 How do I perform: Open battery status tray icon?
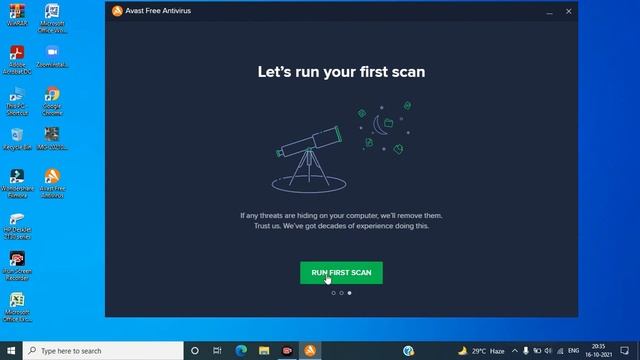pyautogui.click(x=537, y=351)
